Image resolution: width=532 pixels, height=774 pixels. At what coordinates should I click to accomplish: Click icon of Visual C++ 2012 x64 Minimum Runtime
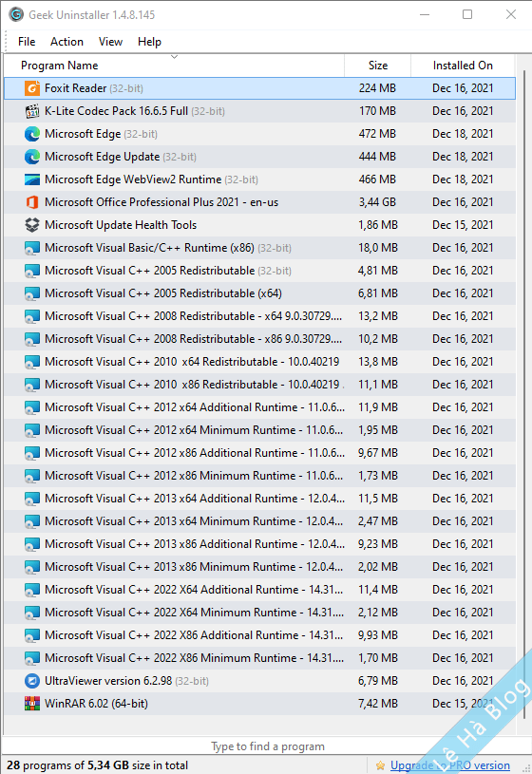32,430
